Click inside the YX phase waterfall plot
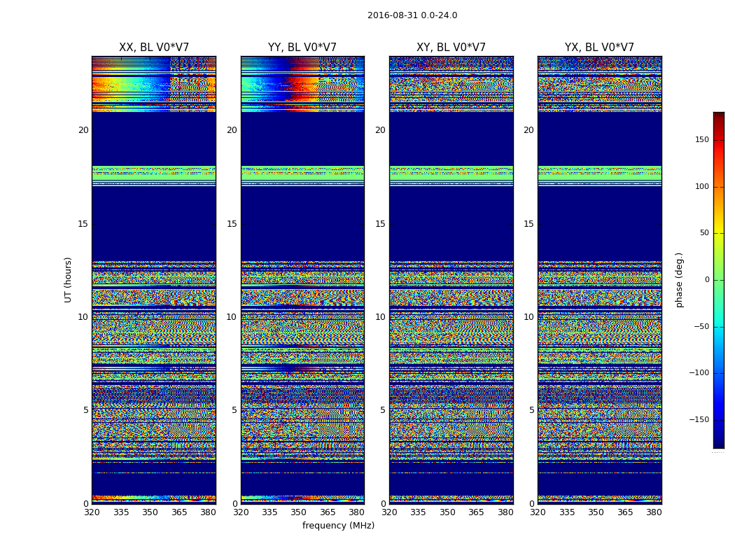Viewport: 735px width, 560px height. coord(599,280)
